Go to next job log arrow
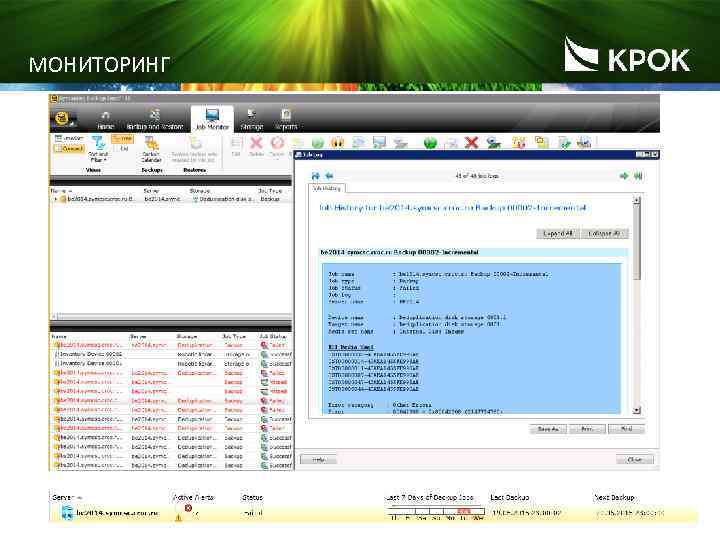This screenshot has height=540, width=720. pos(624,176)
